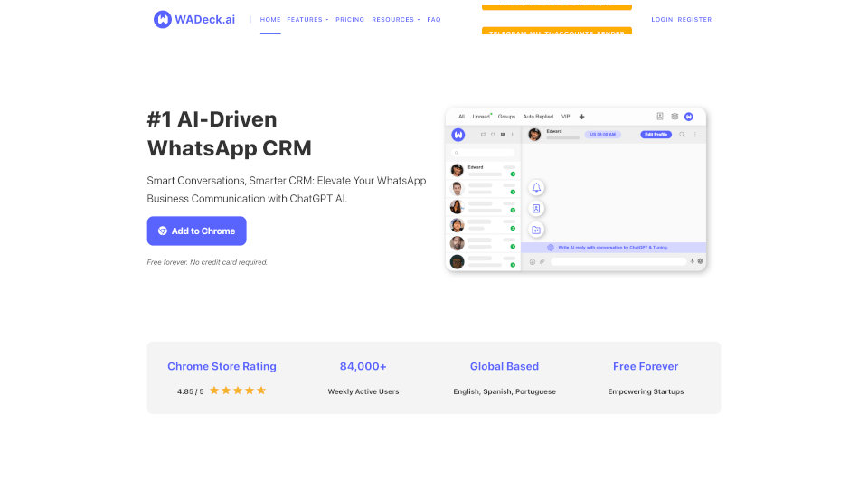
Task: Switch to the Auto Replied tab
Action: [x=538, y=117]
